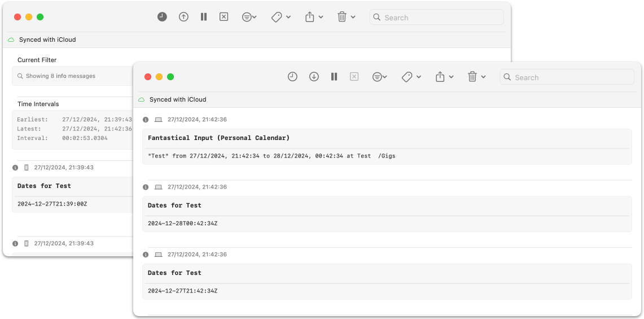
Task: Select 'Fantastical Input (Personal Calendar)' title
Action: point(218,138)
